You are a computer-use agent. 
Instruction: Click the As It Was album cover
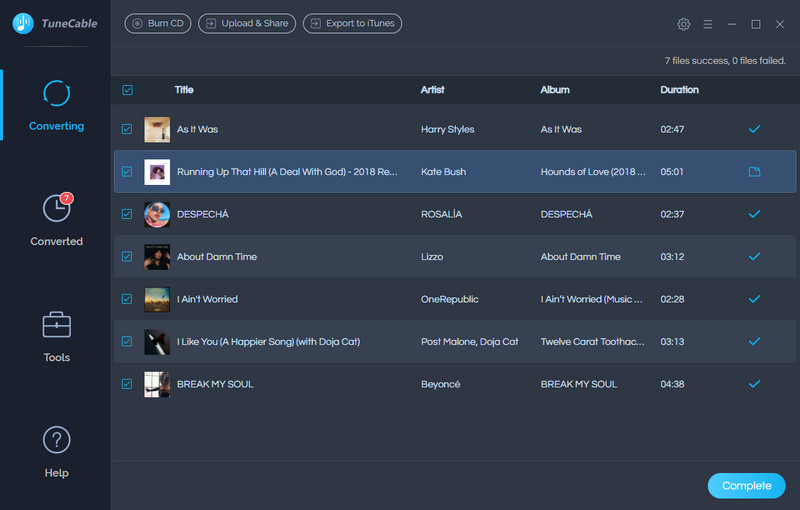click(x=157, y=130)
